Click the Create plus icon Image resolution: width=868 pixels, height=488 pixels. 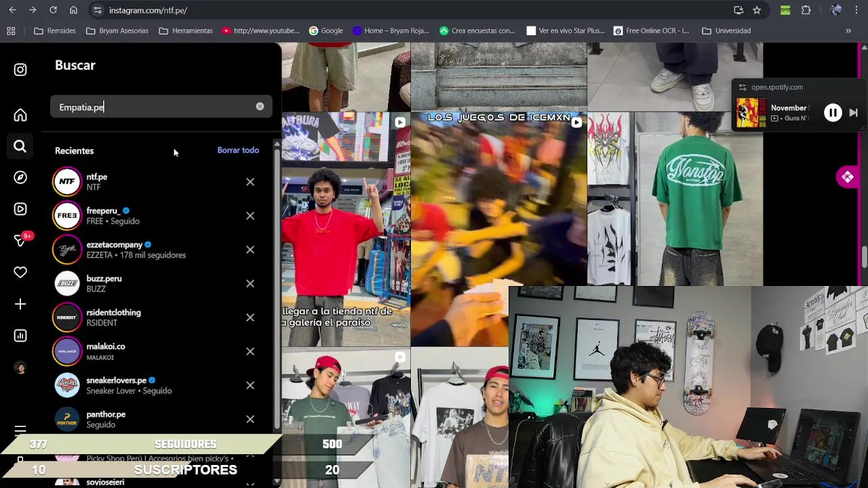(x=20, y=304)
